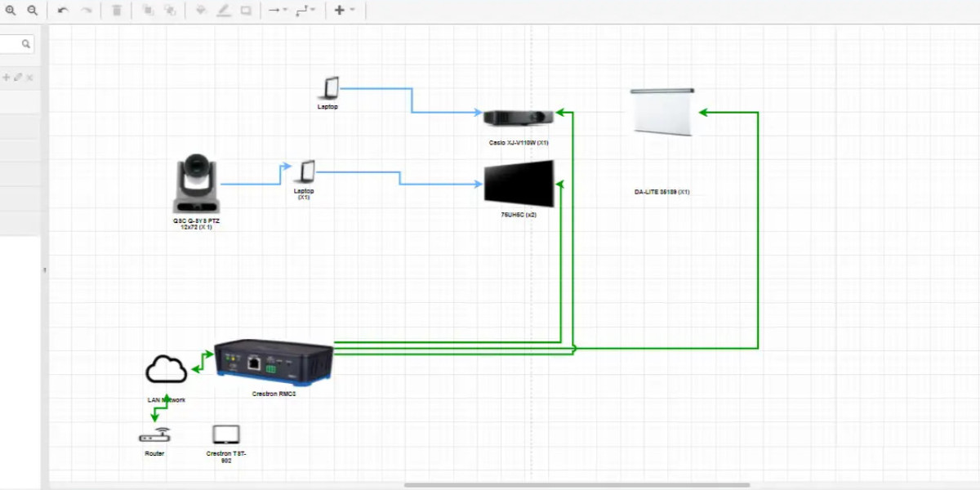980x490 pixels.
Task: Expand the plus insert dropdown
Action: 345,11
